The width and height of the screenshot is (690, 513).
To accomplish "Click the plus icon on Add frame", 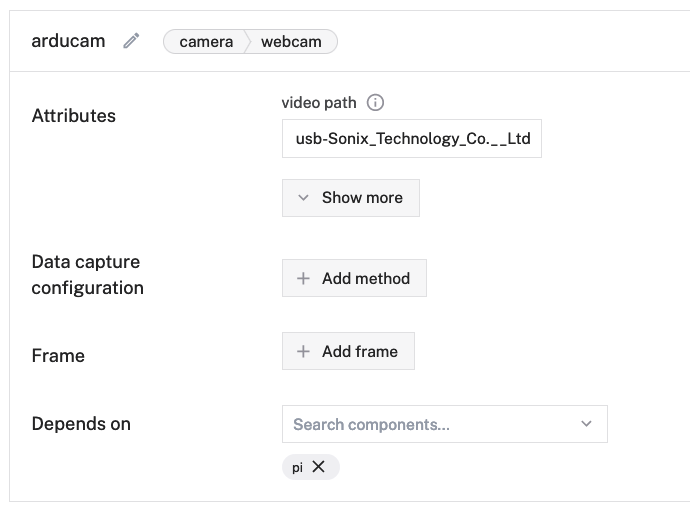I will [304, 352].
